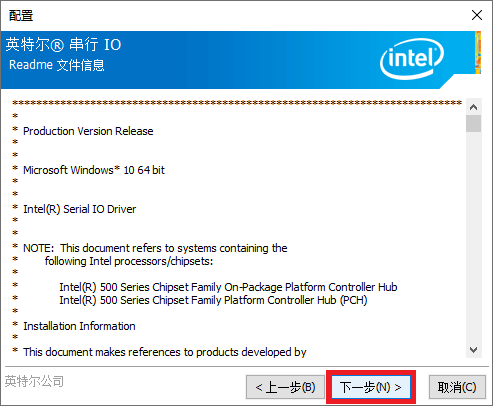Click the 'Microsoft Windows* 10 64 bit' line

(x=94, y=170)
